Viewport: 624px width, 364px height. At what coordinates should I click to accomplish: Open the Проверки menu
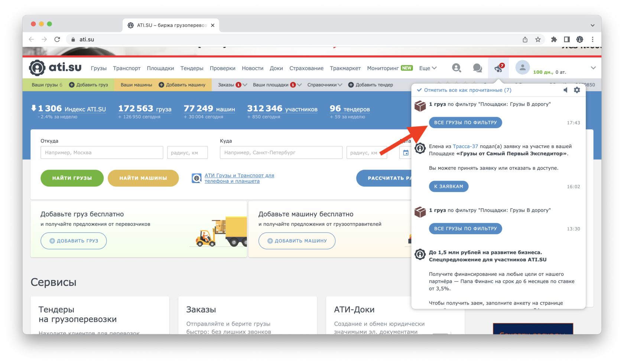coord(222,68)
